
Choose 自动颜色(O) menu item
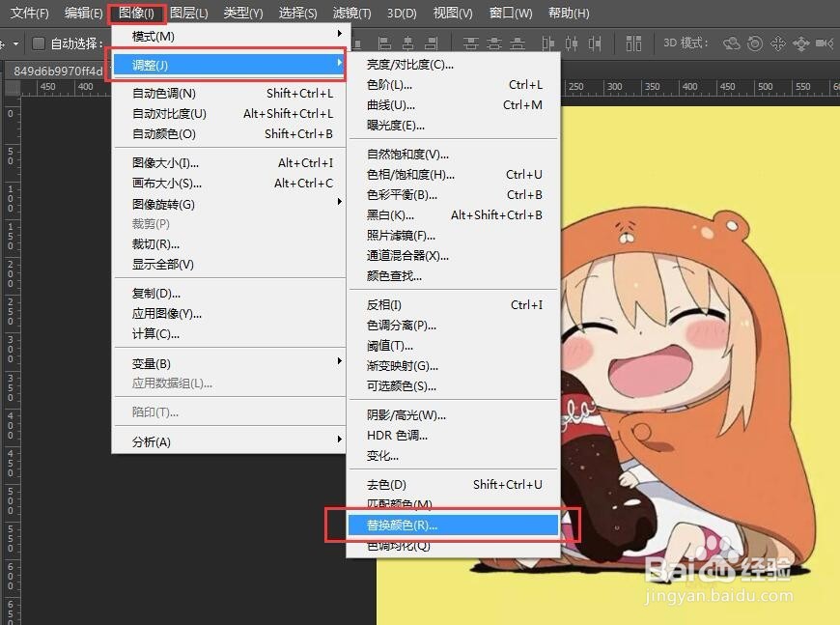(229, 134)
